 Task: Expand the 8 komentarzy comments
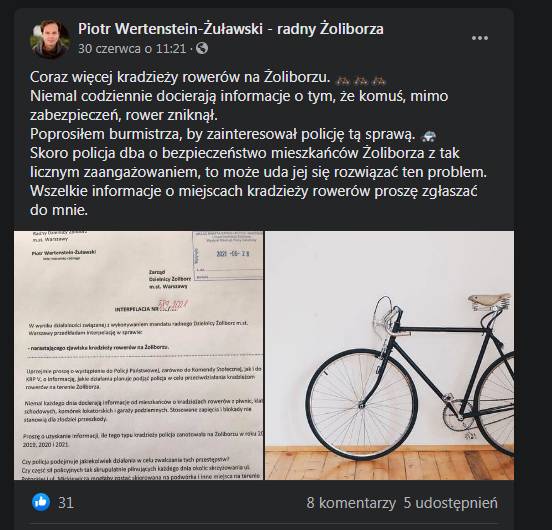[x=351, y=503]
